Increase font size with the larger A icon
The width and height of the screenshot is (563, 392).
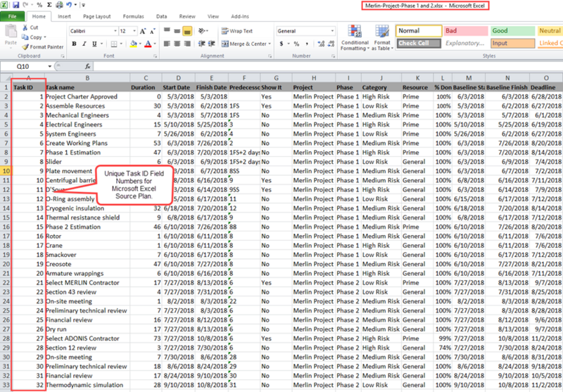[x=143, y=31]
